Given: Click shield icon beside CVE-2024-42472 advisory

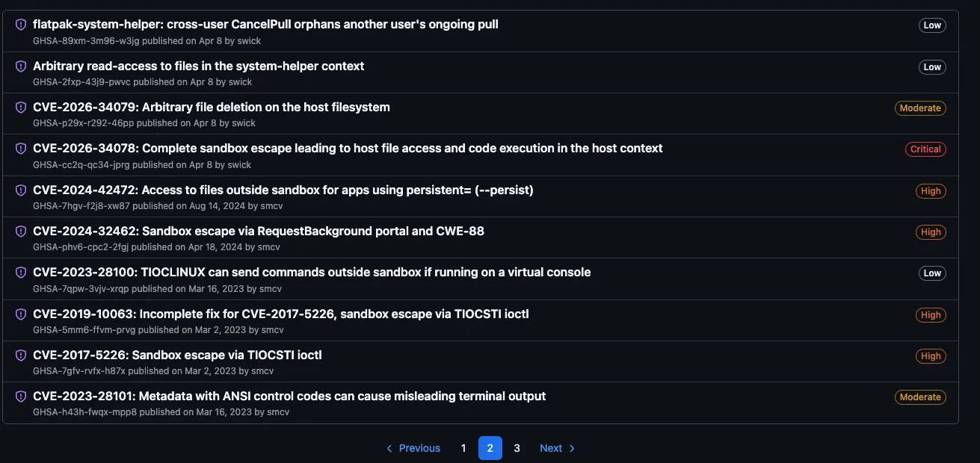Looking at the screenshot, I should coord(21,190).
